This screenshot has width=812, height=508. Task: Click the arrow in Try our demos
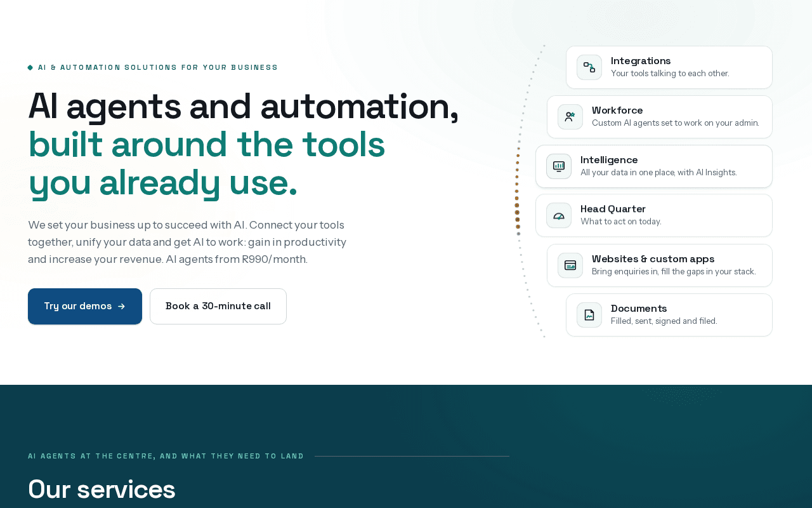coord(122,306)
